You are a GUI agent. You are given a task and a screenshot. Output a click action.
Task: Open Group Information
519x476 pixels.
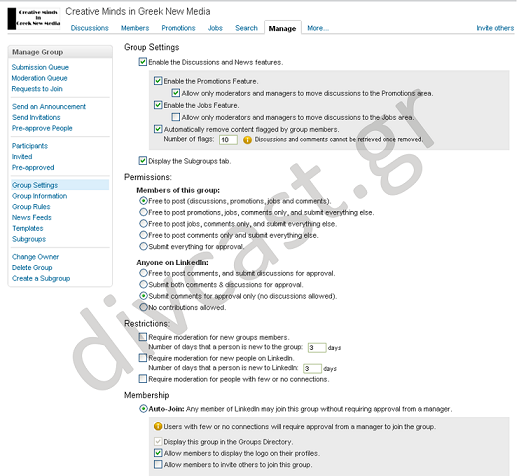(39, 196)
